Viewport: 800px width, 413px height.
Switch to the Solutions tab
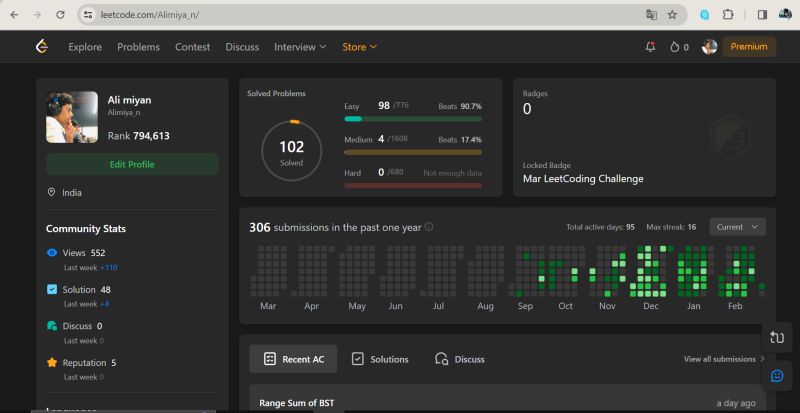click(x=380, y=359)
